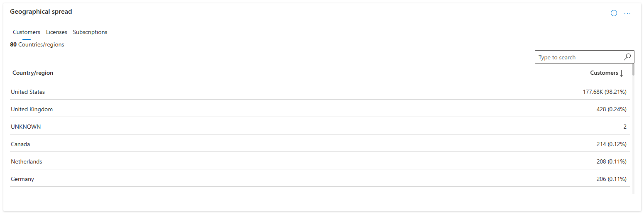Select the Canada row
Screen dimensions: 644x215
click(320, 143)
